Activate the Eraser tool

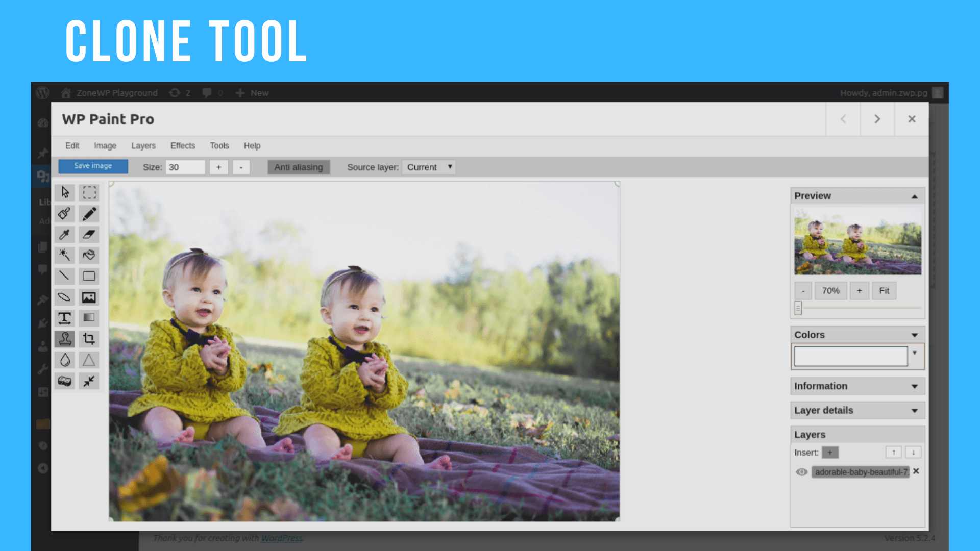89,234
